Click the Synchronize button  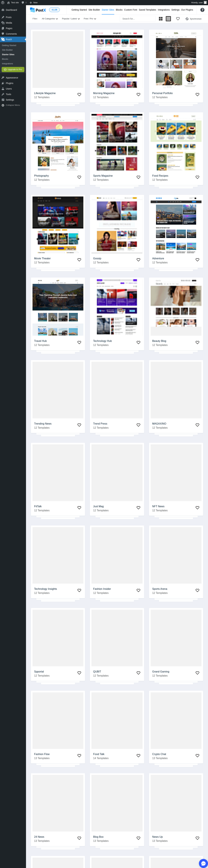tap(194, 19)
